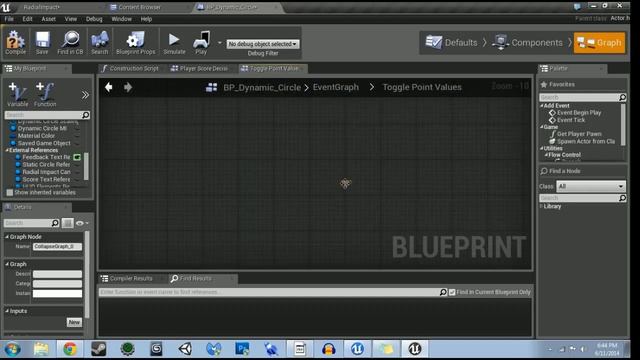Click the My Blueprint search field
The width and height of the screenshot is (640, 360).
[x=43, y=115]
